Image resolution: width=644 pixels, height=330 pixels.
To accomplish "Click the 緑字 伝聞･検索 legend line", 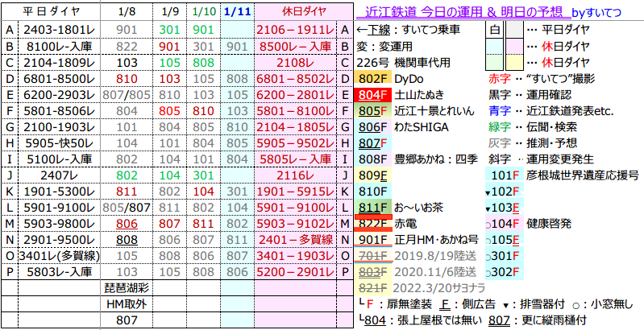I will 531,127.
